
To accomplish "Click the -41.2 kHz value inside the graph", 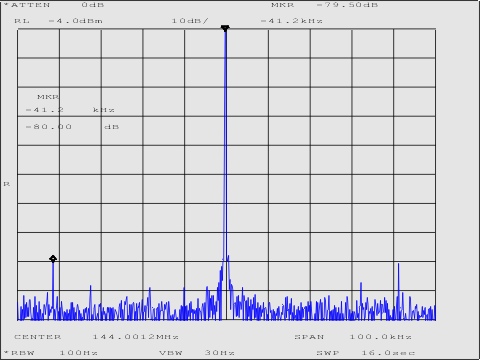I will click(70, 110).
